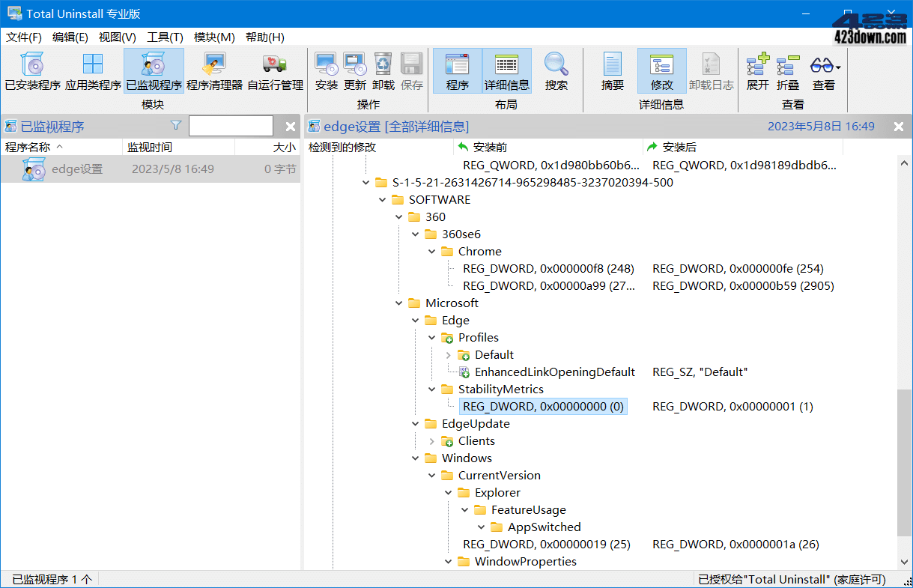Open the 模块(M) menu
Screen dimensions: 913x588
coord(214,37)
